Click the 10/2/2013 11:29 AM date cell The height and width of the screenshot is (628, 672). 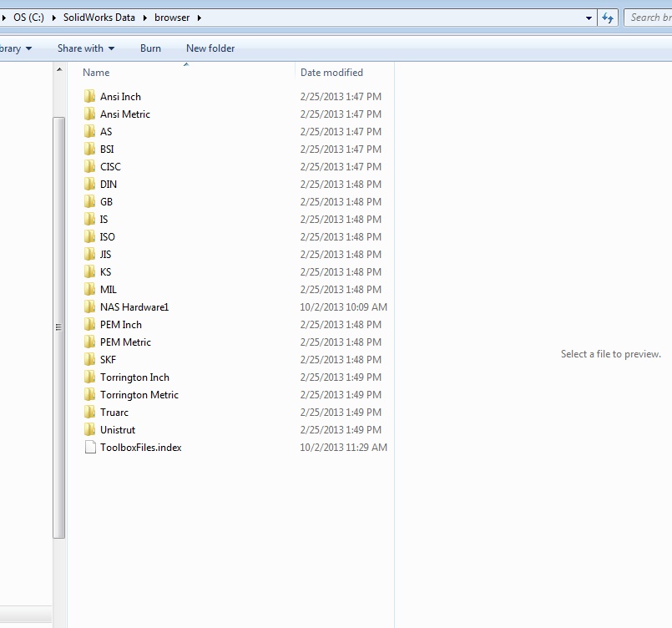343,447
